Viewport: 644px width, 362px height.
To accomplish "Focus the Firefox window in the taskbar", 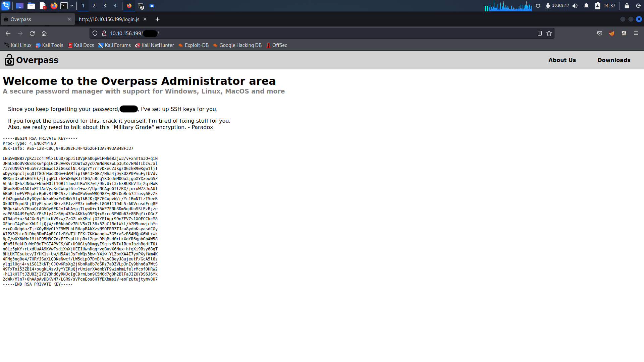I will [129, 6].
